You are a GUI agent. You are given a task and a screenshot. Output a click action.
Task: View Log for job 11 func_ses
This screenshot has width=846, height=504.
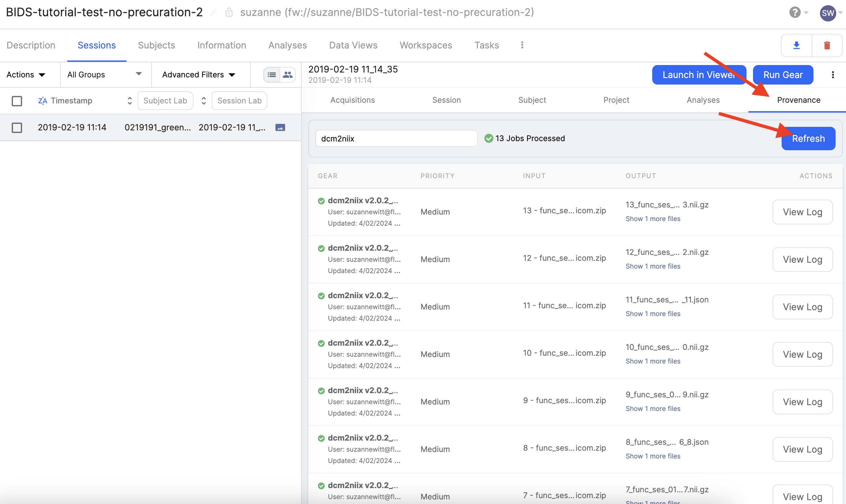tap(802, 307)
